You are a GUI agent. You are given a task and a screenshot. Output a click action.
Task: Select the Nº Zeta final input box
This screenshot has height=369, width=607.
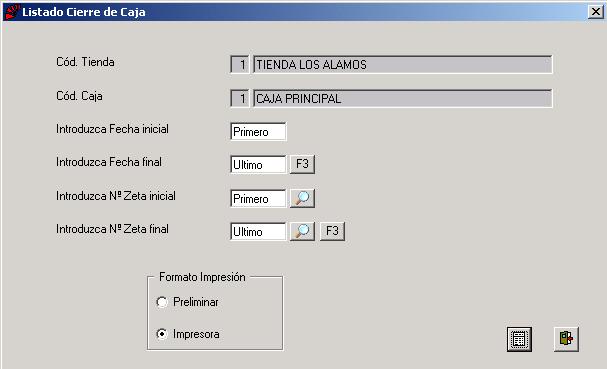coord(258,232)
